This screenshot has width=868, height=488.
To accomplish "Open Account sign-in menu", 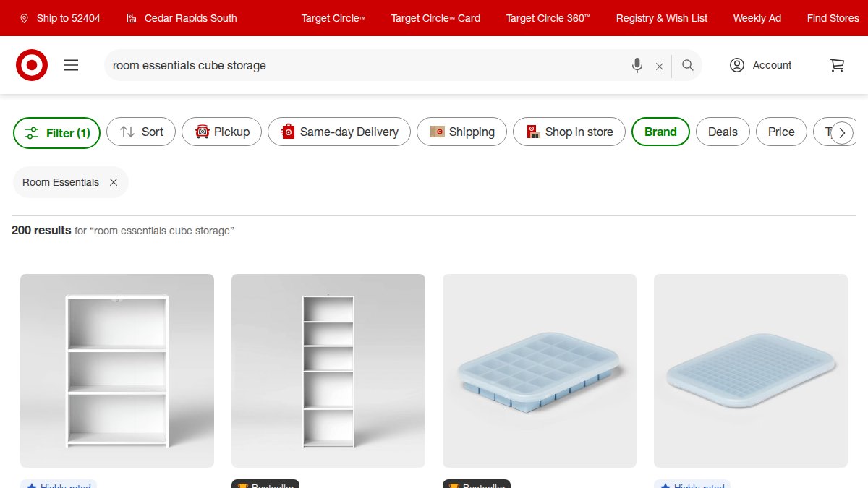I will pyautogui.click(x=760, y=65).
